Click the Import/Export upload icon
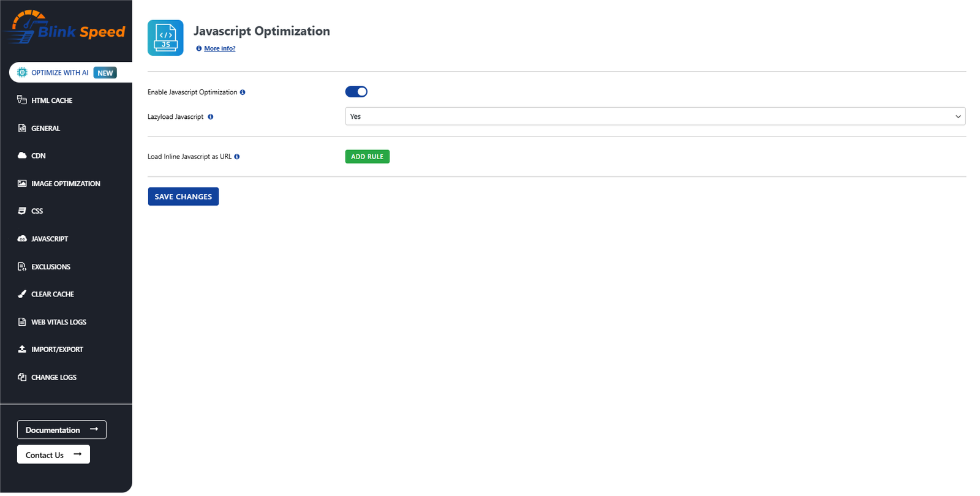The image size is (980, 496). click(22, 349)
